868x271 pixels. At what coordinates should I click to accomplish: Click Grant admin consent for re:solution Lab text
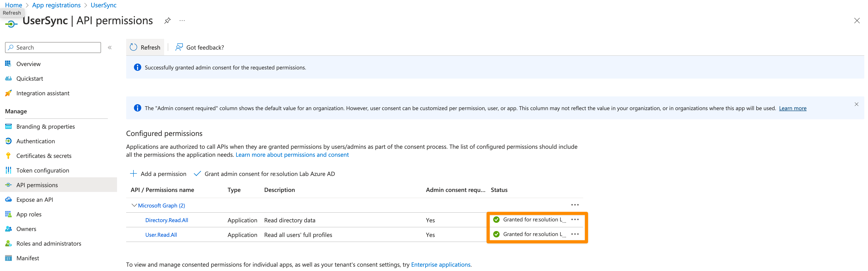point(270,174)
